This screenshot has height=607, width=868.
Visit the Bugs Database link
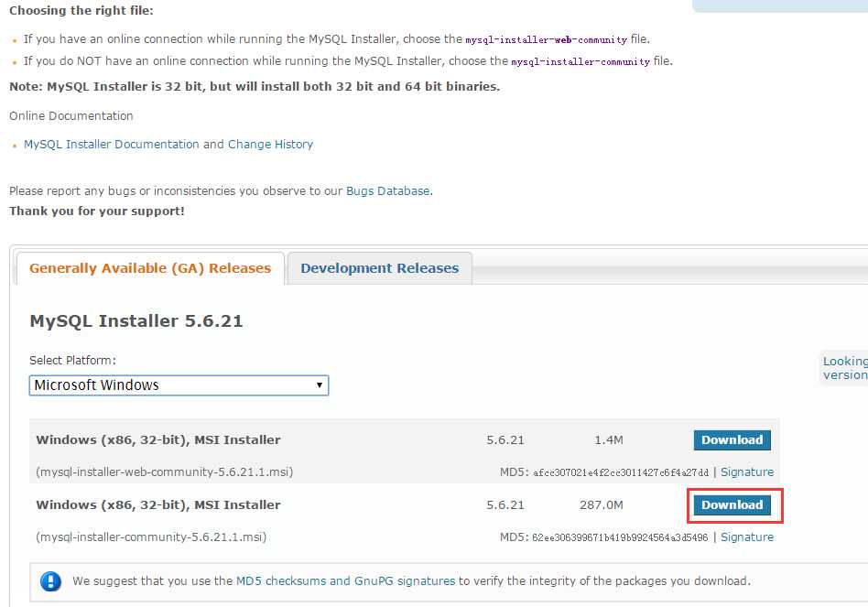[x=388, y=191]
